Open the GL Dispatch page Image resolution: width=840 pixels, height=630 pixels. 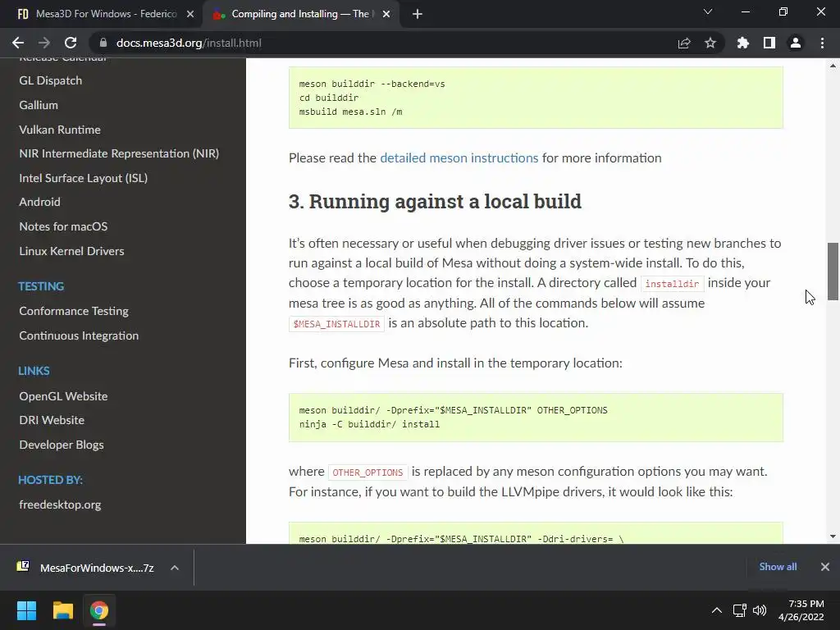coord(51,80)
